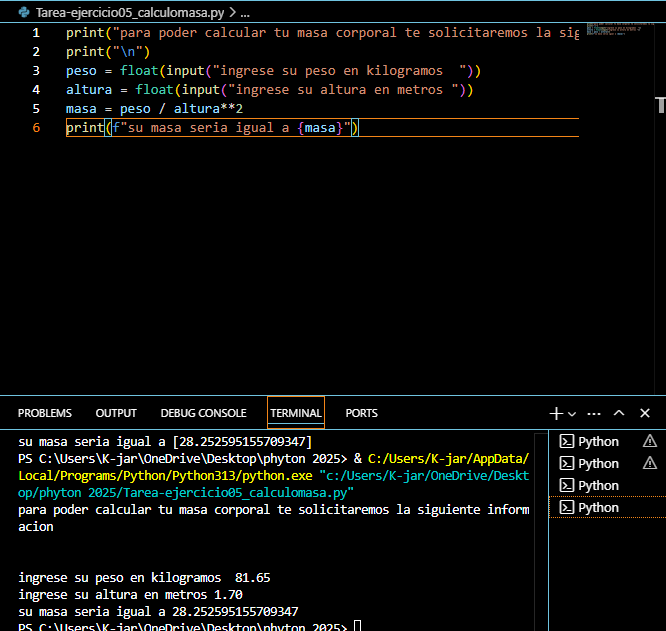Image resolution: width=666 pixels, height=631 pixels.
Task: Click line number 4 in the gutter
Action: point(36,90)
